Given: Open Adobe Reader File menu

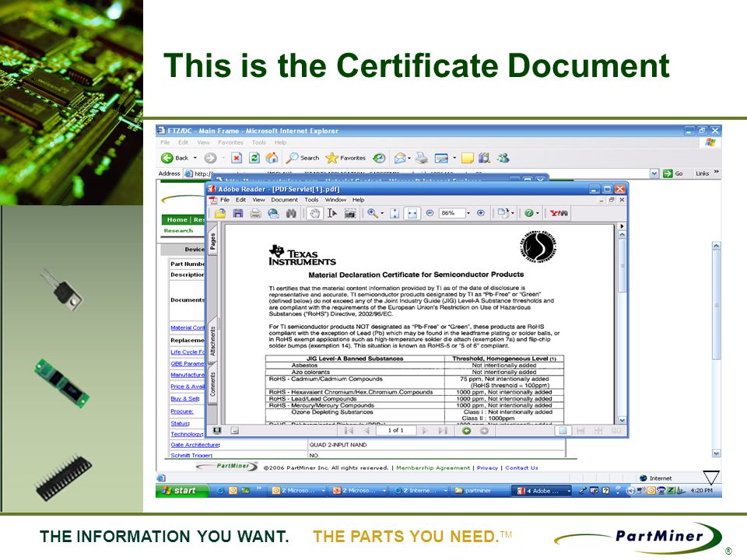Looking at the screenshot, I should coord(225,200).
